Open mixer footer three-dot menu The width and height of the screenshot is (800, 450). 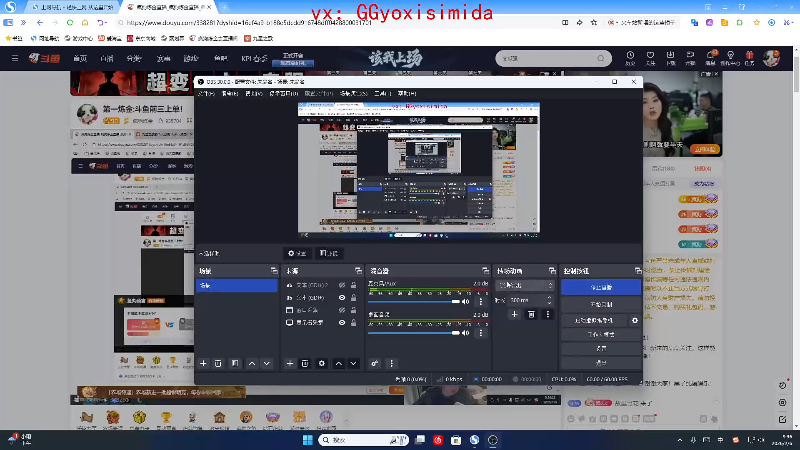click(391, 363)
